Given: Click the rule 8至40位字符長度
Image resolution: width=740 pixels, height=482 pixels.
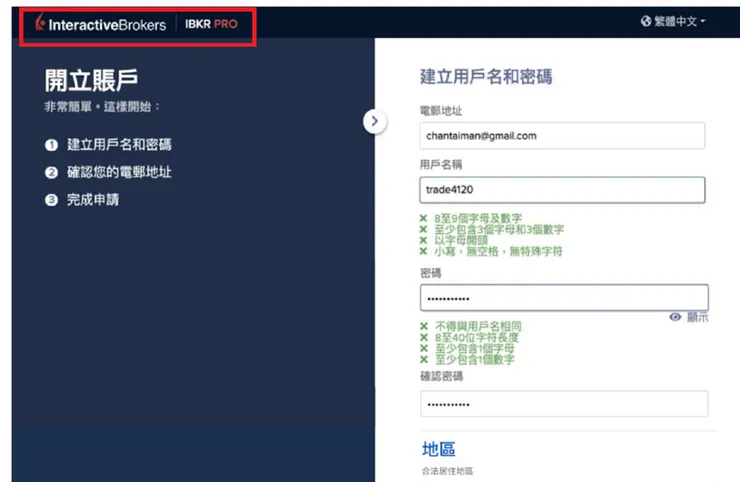Looking at the screenshot, I should 477,338.
